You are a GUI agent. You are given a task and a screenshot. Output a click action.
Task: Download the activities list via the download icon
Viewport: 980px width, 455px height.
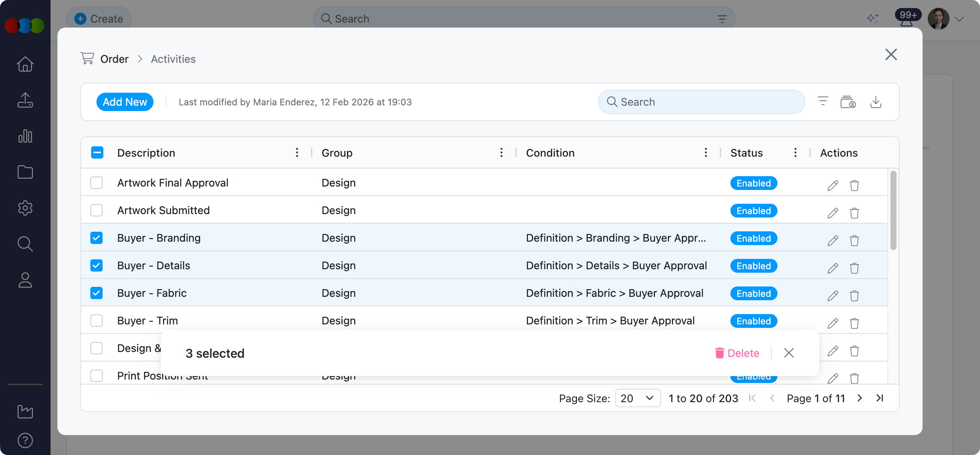point(877,102)
